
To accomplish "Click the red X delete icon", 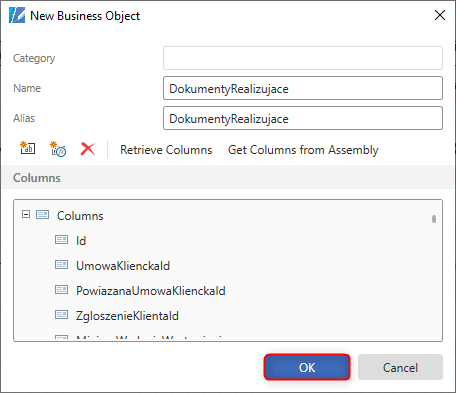I will [x=88, y=149].
